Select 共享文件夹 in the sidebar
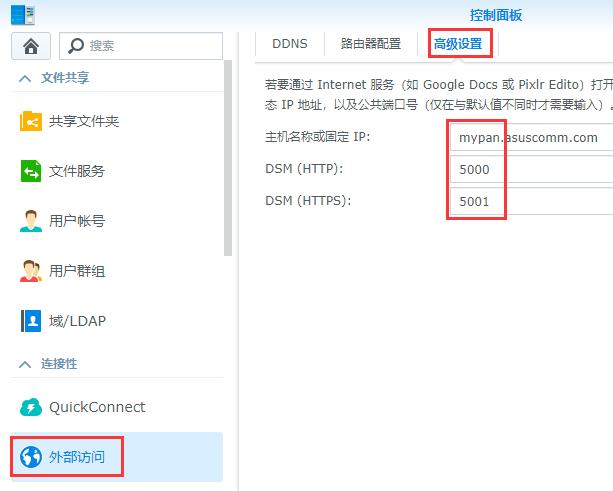This screenshot has height=491, width=613. point(117,121)
